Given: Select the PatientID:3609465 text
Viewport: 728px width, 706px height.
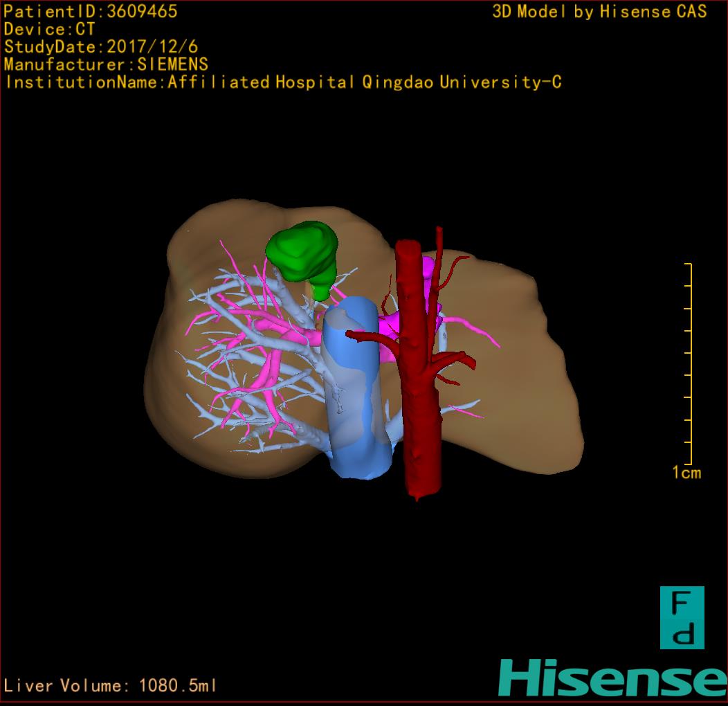Looking at the screenshot, I should [90, 11].
